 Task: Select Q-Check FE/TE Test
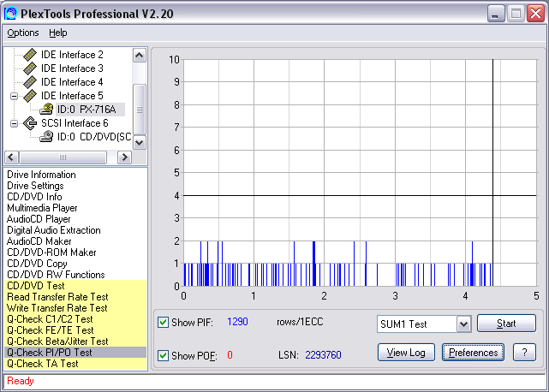75,330
